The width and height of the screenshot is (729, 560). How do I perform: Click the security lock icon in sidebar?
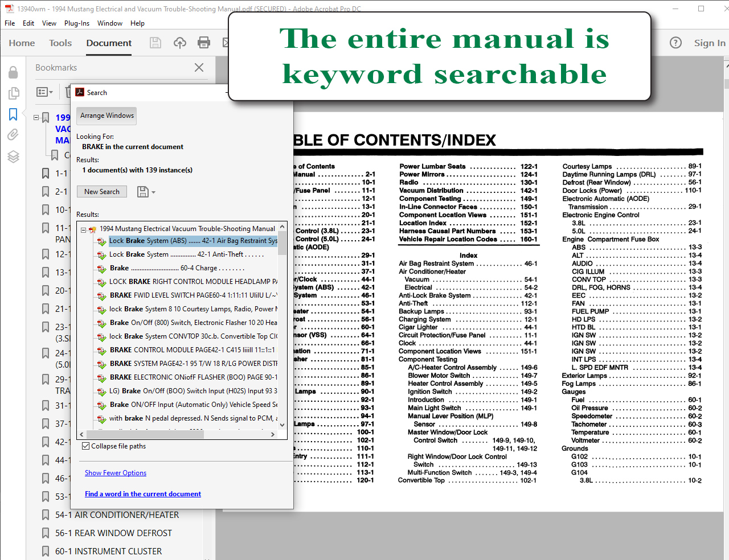[13, 72]
